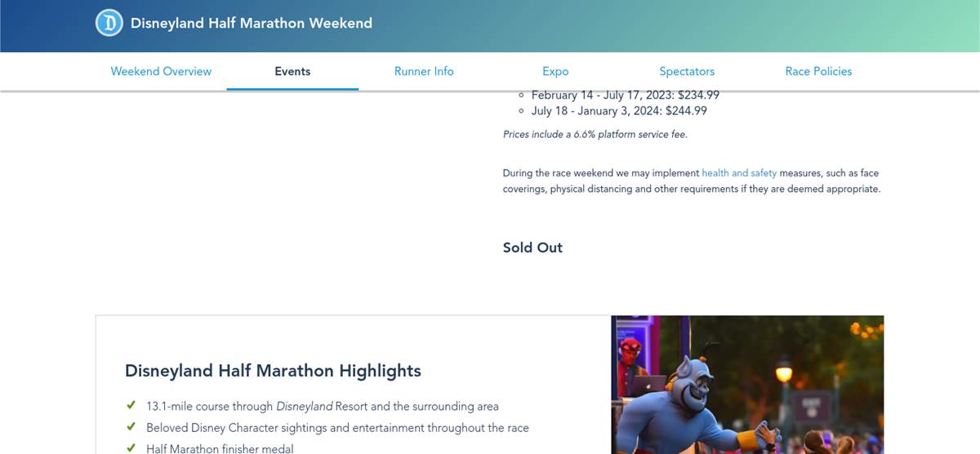Screen dimensions: 980x454
Task: Open the Weekend Overview tab
Action: click(x=161, y=71)
